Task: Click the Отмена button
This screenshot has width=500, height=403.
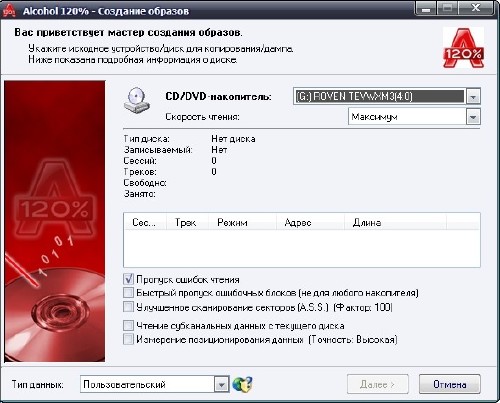Action: pyautogui.click(x=450, y=384)
